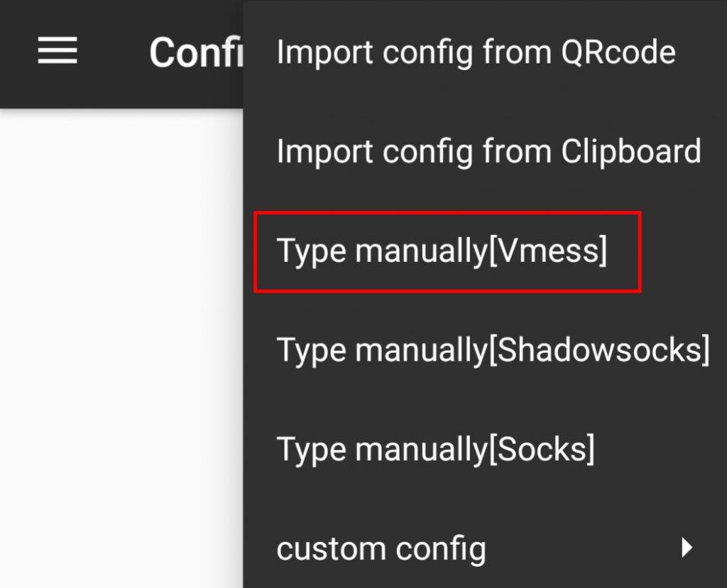Open the custom config menu entry
This screenshot has width=727, height=588.
tap(381, 549)
